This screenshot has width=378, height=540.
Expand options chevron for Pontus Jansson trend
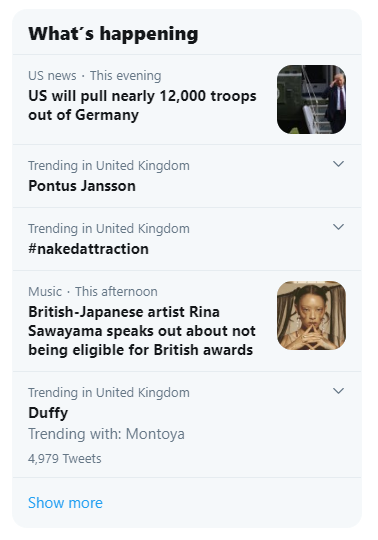click(x=338, y=164)
